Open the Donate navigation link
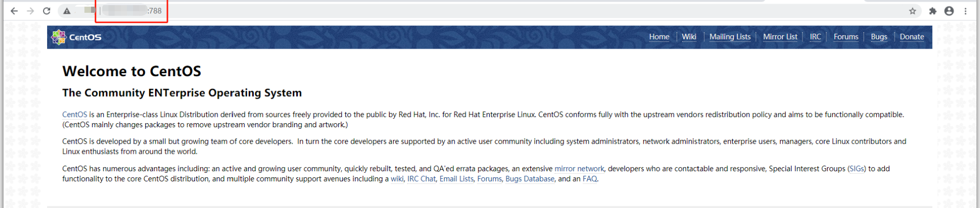This screenshot has height=208, width=980. (x=912, y=37)
